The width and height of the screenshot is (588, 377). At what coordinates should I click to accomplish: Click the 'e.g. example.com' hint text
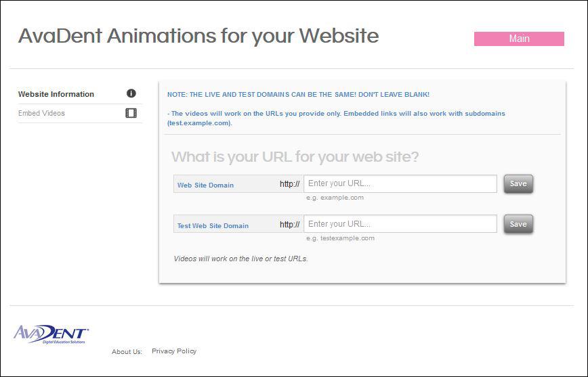(335, 198)
